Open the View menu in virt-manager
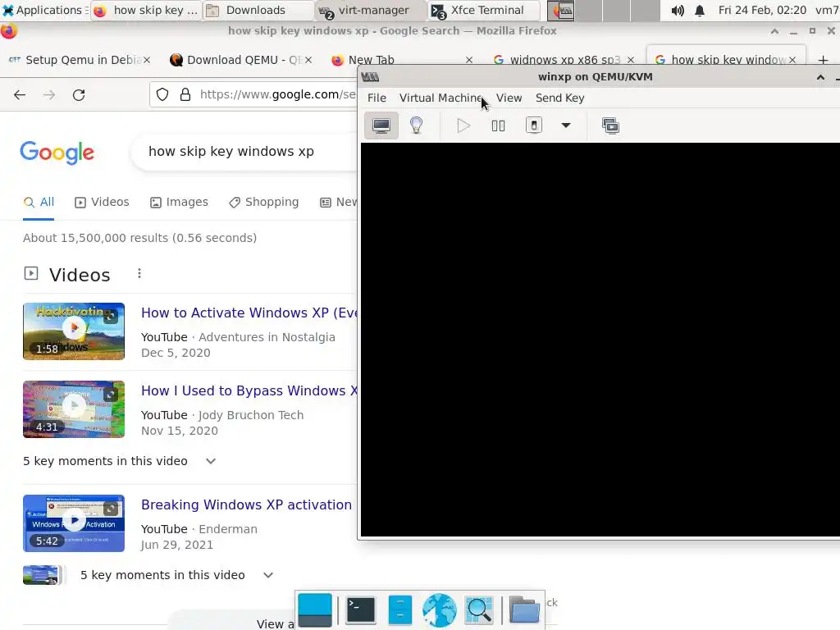Viewport: 840px width, 630px height. click(509, 98)
